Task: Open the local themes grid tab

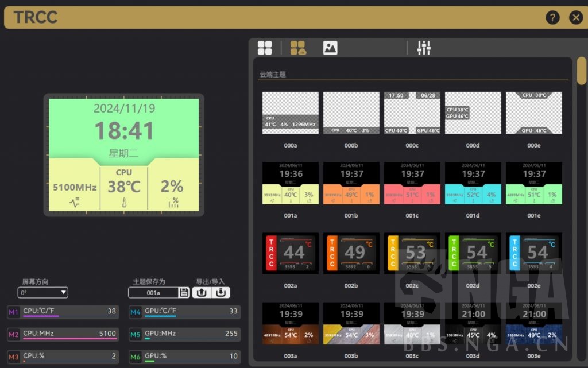Action: point(265,48)
